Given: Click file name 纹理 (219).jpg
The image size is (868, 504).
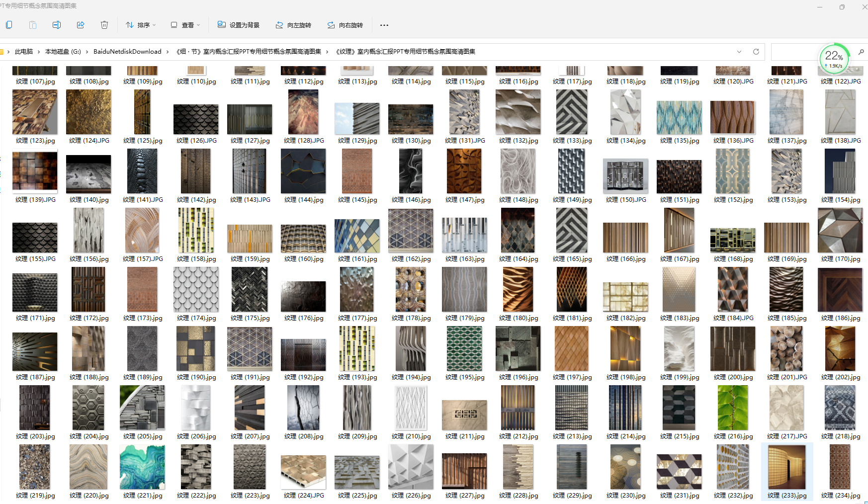Looking at the screenshot, I should (x=35, y=496).
